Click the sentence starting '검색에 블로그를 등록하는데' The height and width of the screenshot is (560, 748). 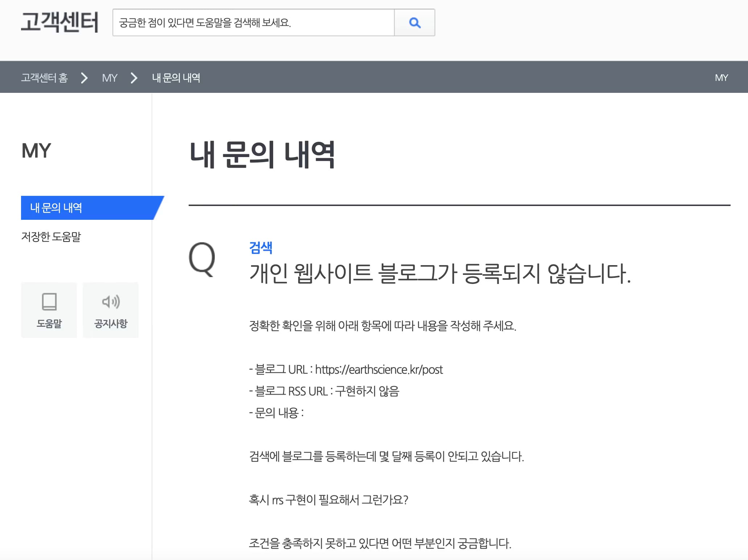(386, 456)
